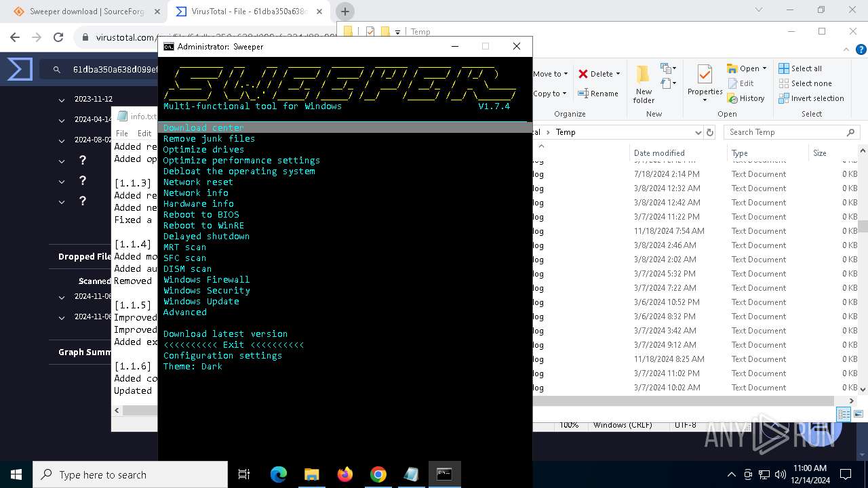Click the Properties checkmark in Explorer title bar
Screen dimensions: 868x488
370,31
